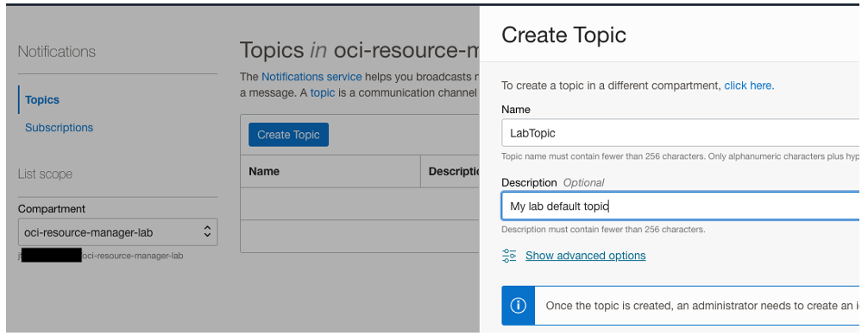Click the Description column header
The height and width of the screenshot is (336, 868).
450,171
